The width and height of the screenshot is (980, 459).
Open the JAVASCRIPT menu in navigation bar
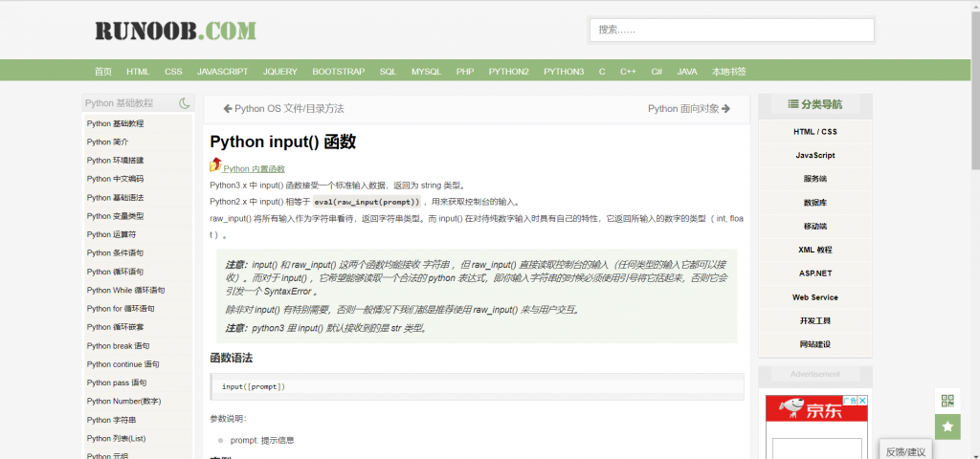(x=222, y=72)
